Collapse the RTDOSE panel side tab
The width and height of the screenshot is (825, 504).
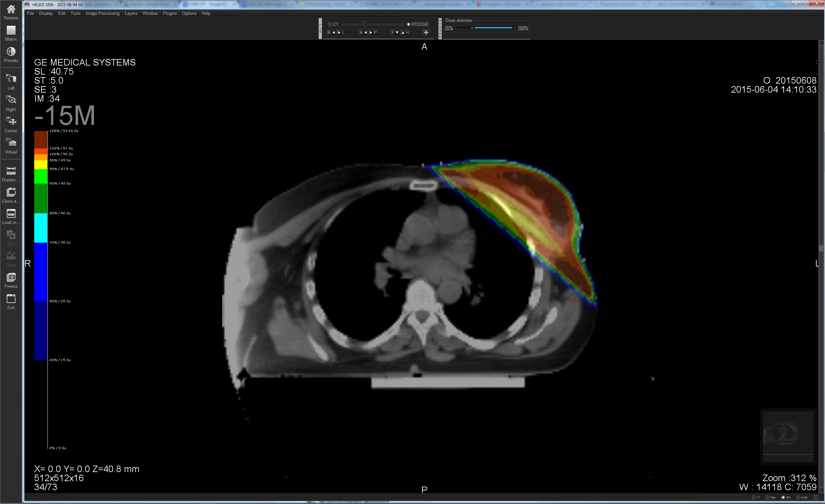tap(440, 28)
